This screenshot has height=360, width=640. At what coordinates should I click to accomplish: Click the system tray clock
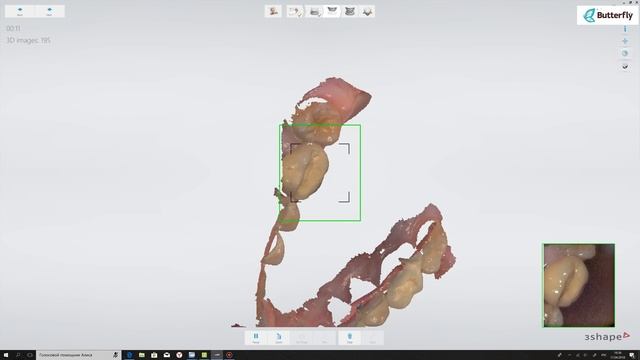[617, 355]
